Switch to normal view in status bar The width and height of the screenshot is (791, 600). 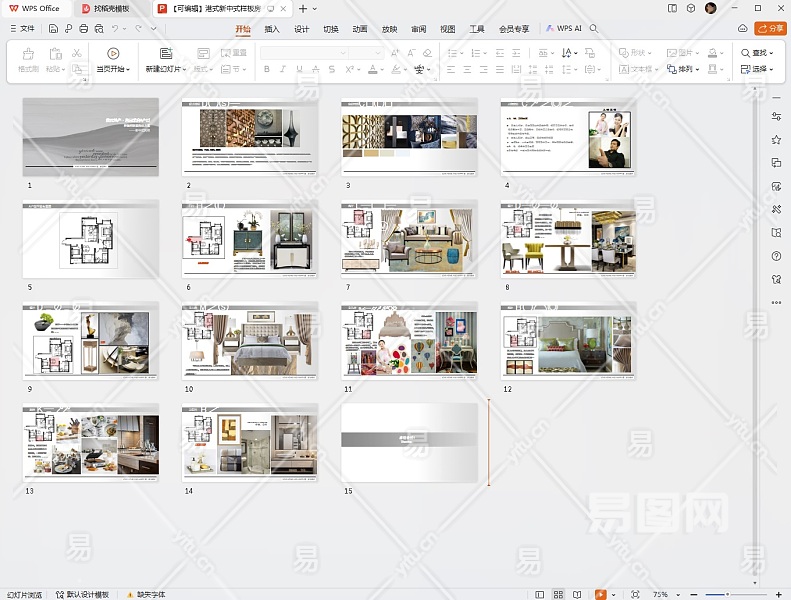tap(541, 594)
